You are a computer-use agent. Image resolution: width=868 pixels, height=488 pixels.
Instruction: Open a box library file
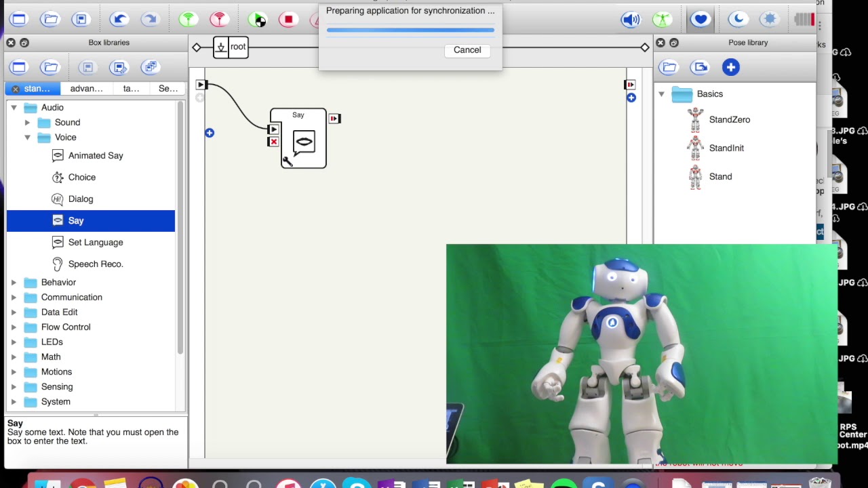tap(50, 67)
